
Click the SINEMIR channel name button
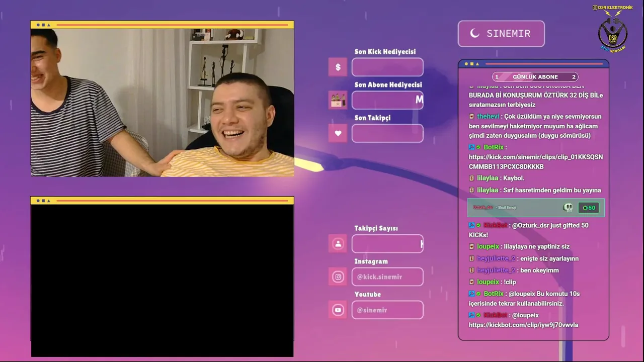point(501,34)
